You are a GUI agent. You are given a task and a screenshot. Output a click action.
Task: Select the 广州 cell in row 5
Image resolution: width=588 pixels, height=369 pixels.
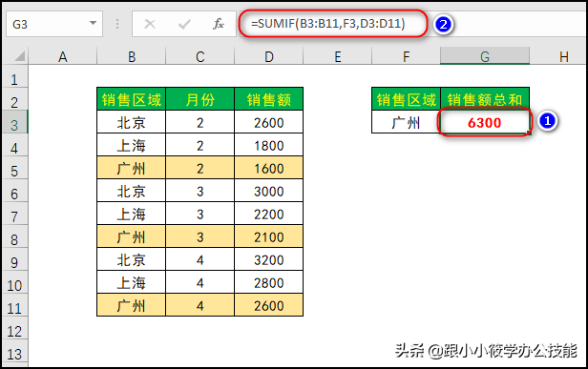click(132, 168)
